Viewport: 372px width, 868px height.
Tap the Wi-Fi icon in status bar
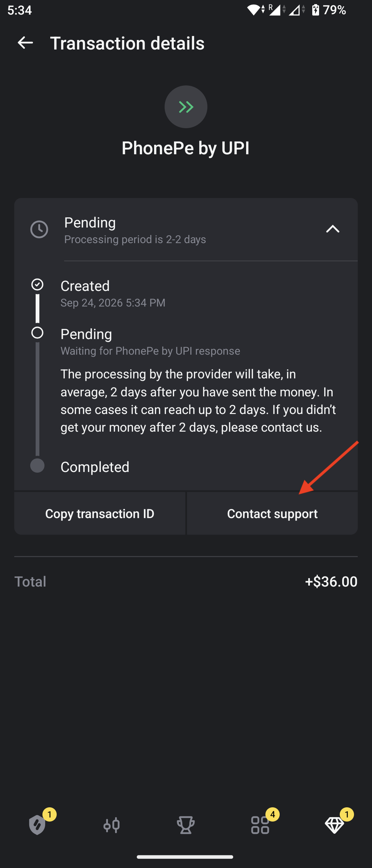[x=254, y=10]
